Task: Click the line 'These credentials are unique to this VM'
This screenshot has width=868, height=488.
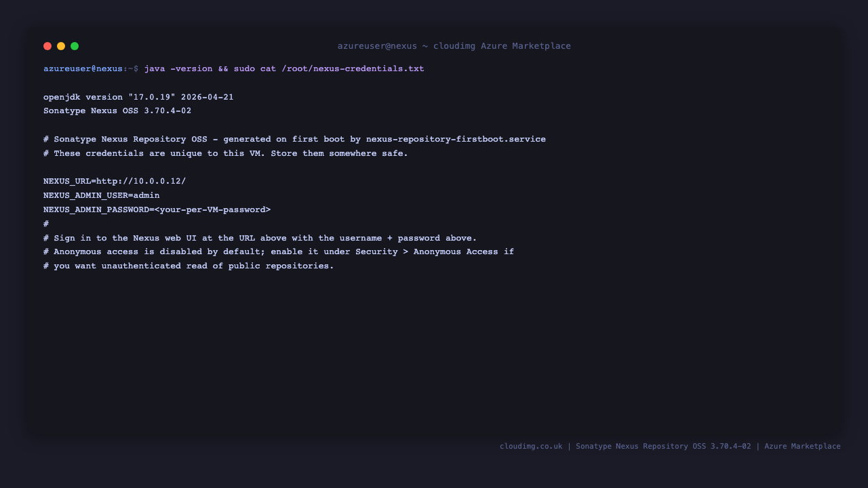Action: [x=226, y=154]
